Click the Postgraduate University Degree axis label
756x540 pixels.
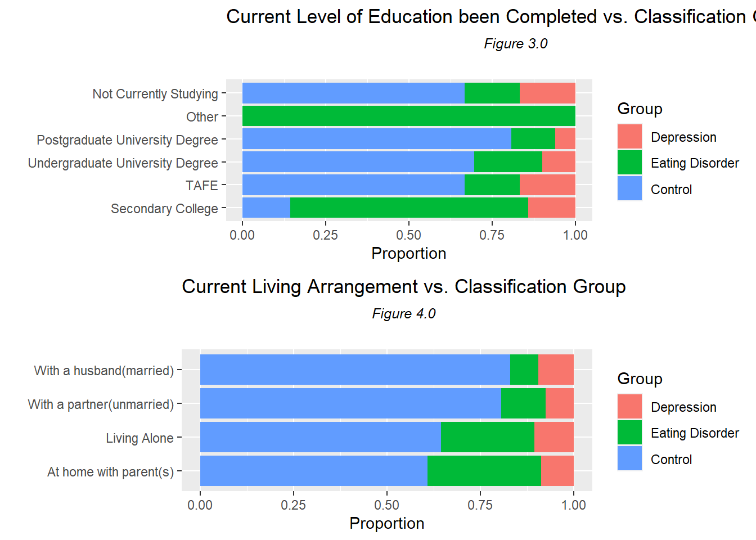click(127, 139)
